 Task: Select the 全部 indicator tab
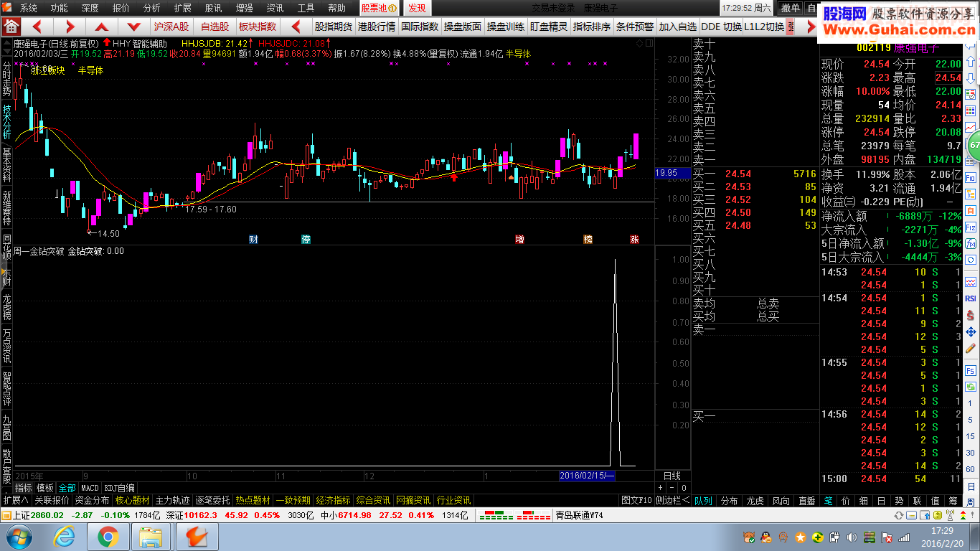[67, 488]
